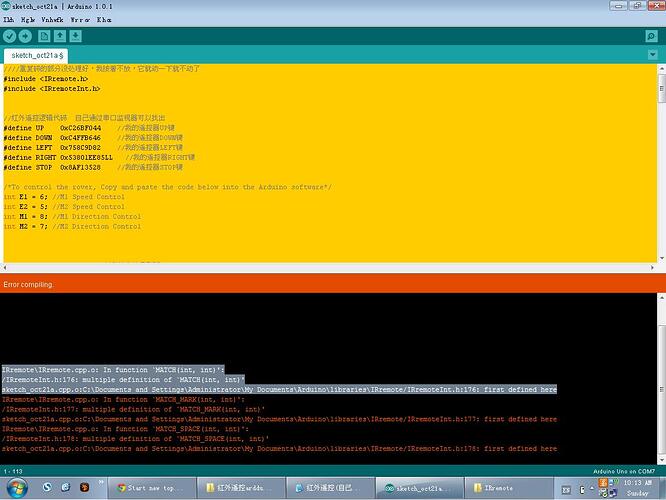Viewport: 666px width, 500px height.
Task: Open a sketch using the up-arrow icon
Action: coord(60,37)
